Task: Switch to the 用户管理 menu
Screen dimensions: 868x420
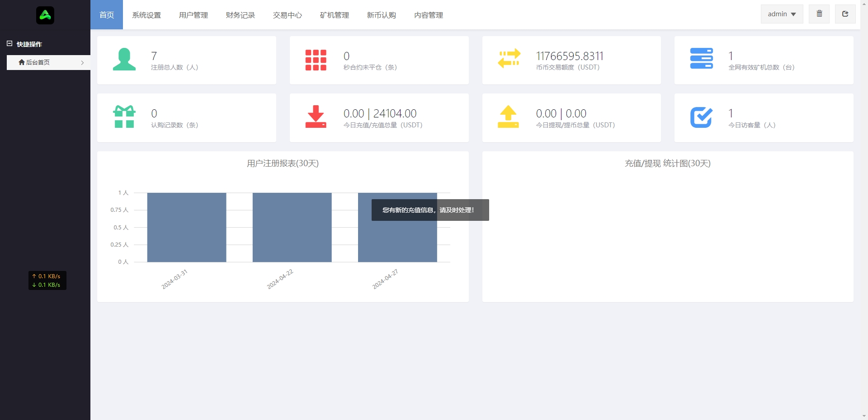Action: 193,15
